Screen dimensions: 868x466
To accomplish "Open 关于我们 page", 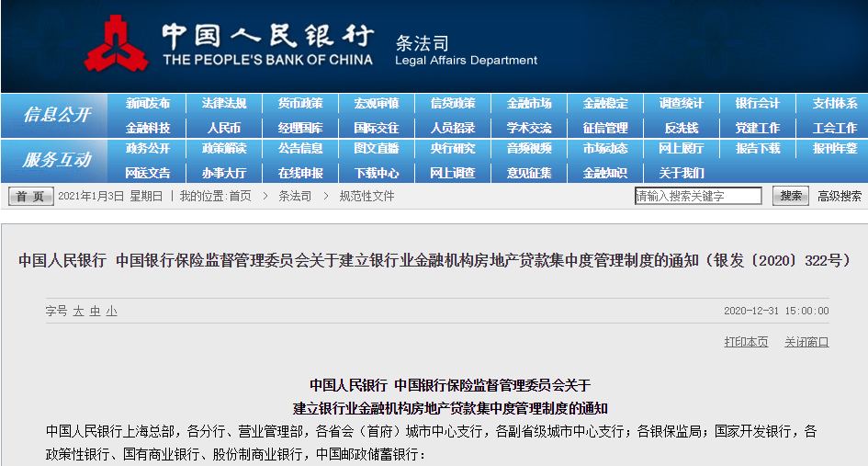I will (x=682, y=173).
